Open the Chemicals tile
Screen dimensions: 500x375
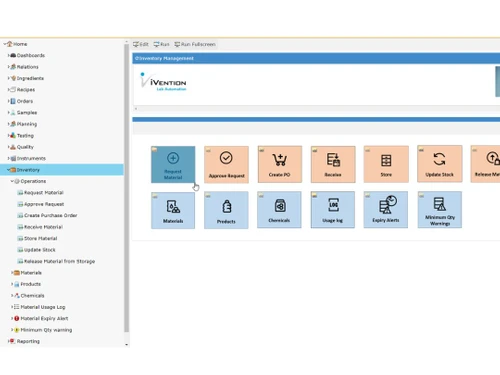point(279,210)
